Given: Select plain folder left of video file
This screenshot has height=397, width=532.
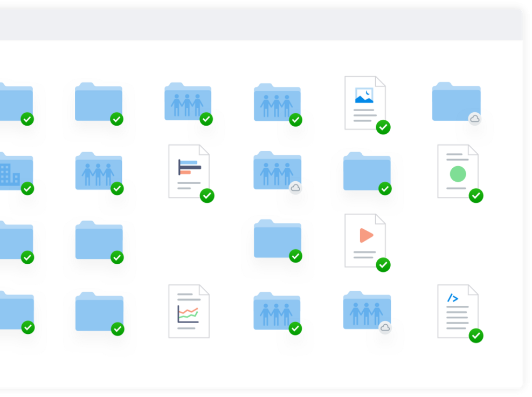Looking at the screenshot, I should coord(277,238).
